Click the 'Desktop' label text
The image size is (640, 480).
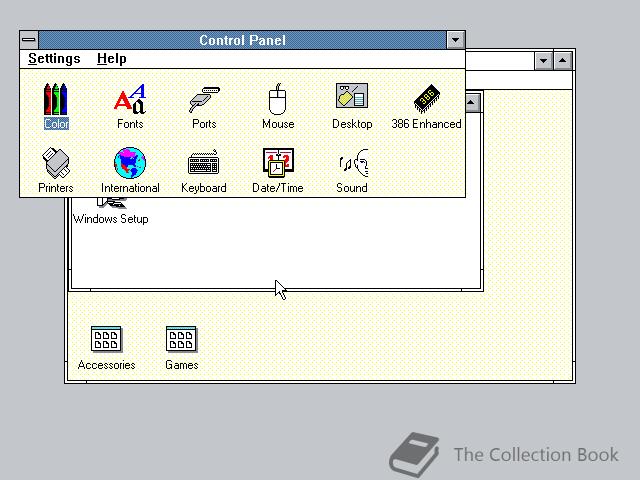click(x=352, y=124)
